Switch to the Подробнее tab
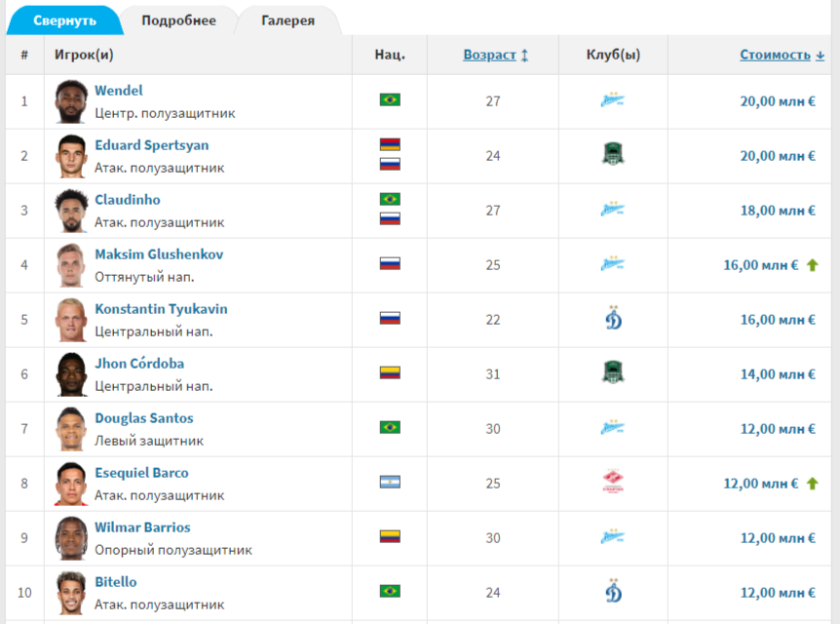 pos(178,20)
